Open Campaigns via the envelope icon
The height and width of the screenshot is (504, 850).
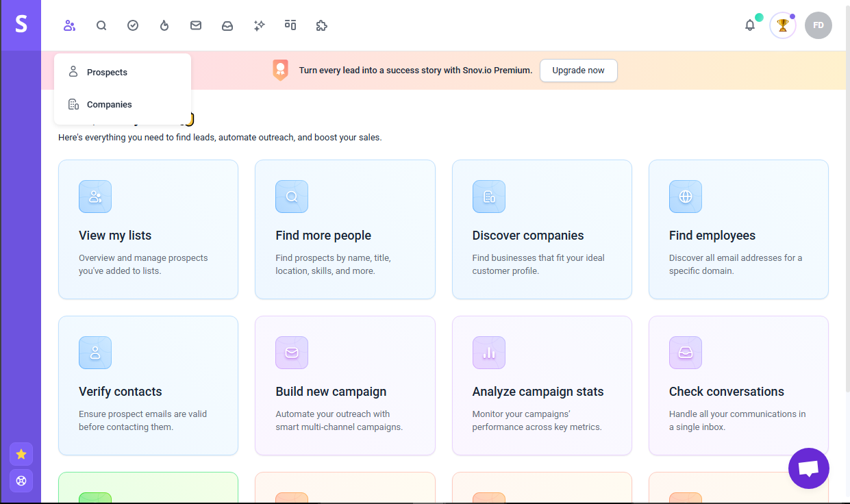(196, 25)
